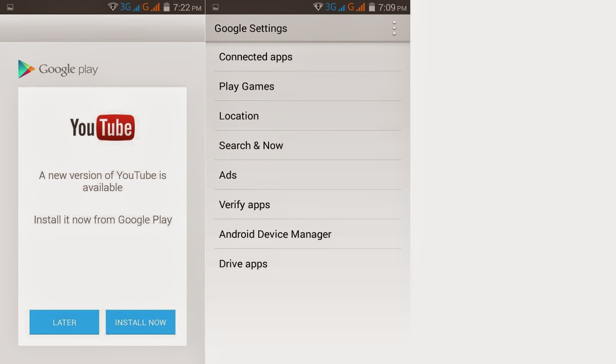Open Location settings
Screen dimensions: 616x364
308,116
